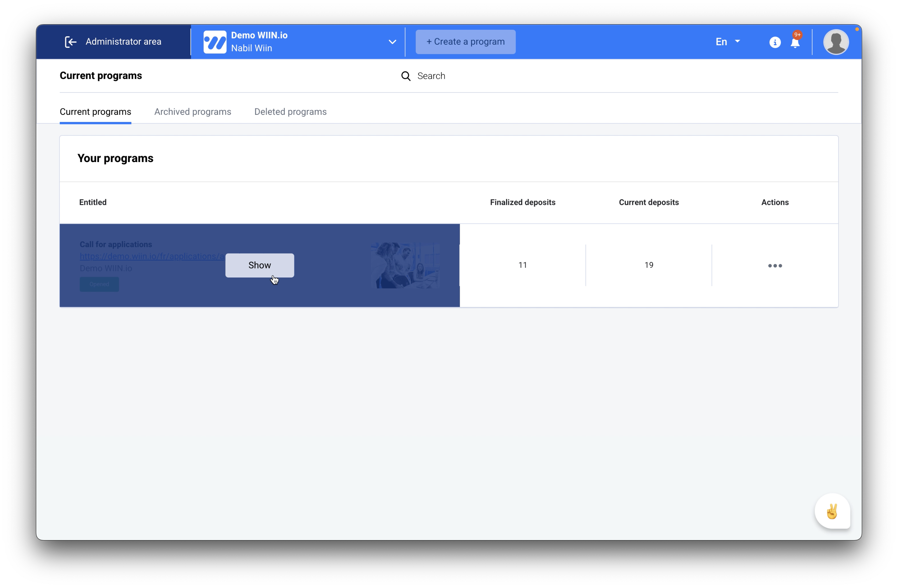This screenshot has height=588, width=898.
Task: Click the Actions column header
Action: click(x=775, y=202)
